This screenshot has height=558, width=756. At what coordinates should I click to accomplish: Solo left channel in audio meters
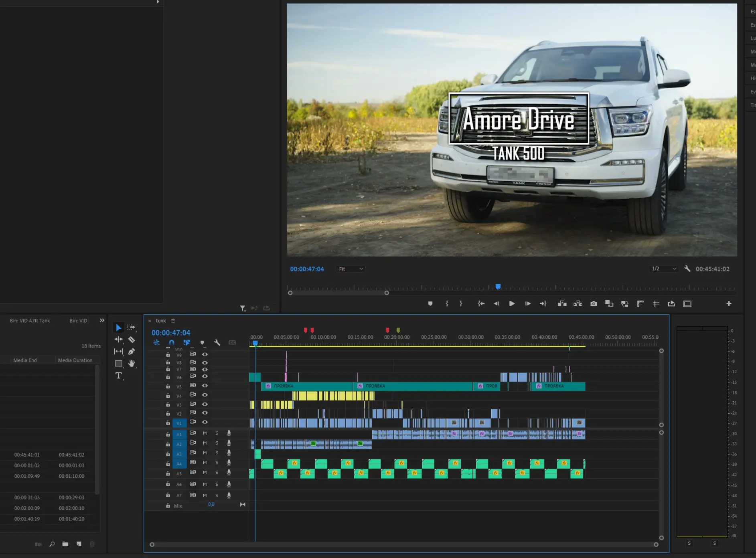689,543
